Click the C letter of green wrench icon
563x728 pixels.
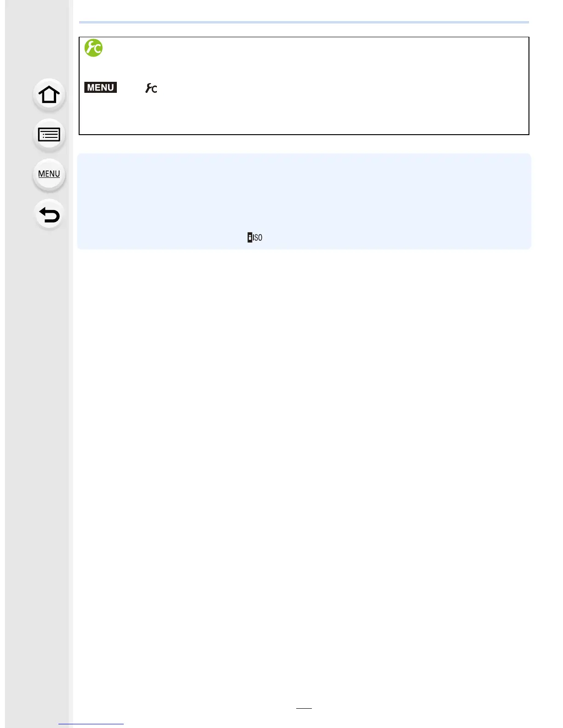[97, 50]
